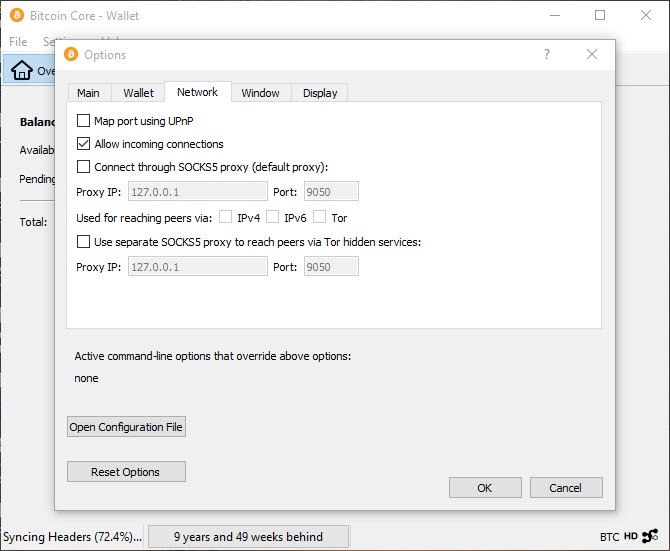670x551 pixels.
Task: Click the Tor proxy Port field
Action: click(x=331, y=267)
